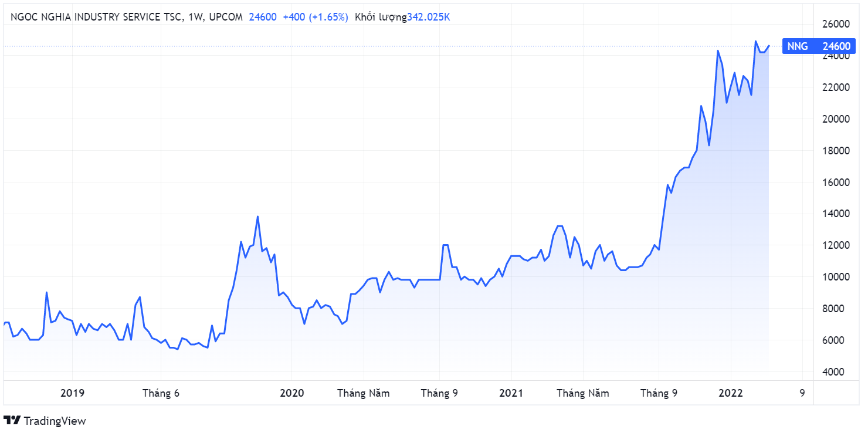
Task: Click the last price 24600 in header
Action: coord(263,17)
